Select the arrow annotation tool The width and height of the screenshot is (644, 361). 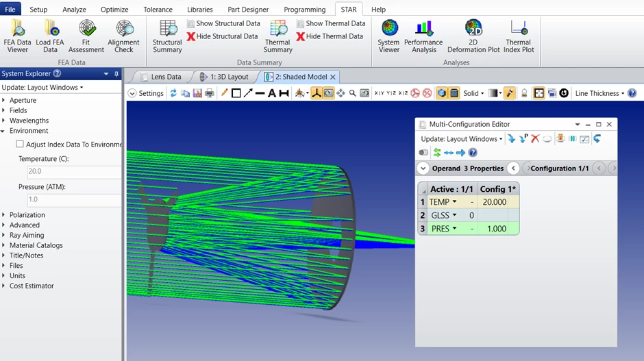248,93
